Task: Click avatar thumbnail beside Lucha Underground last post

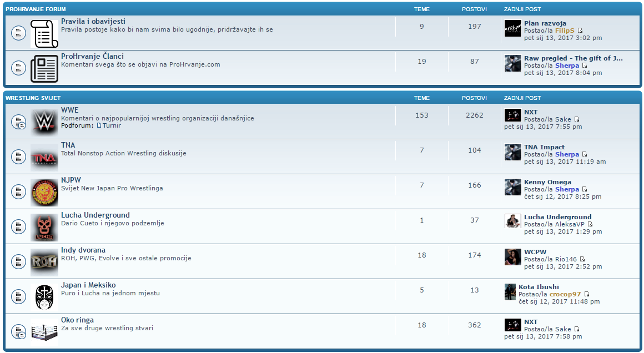Action: coord(512,221)
